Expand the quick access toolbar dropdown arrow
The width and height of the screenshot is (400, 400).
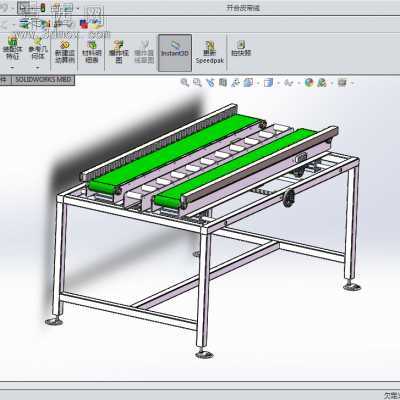click(x=78, y=8)
